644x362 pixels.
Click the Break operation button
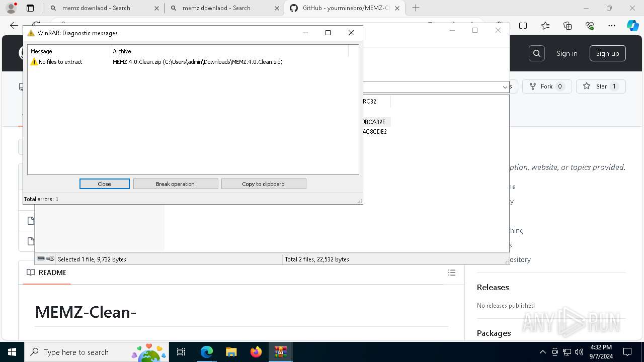tap(176, 184)
